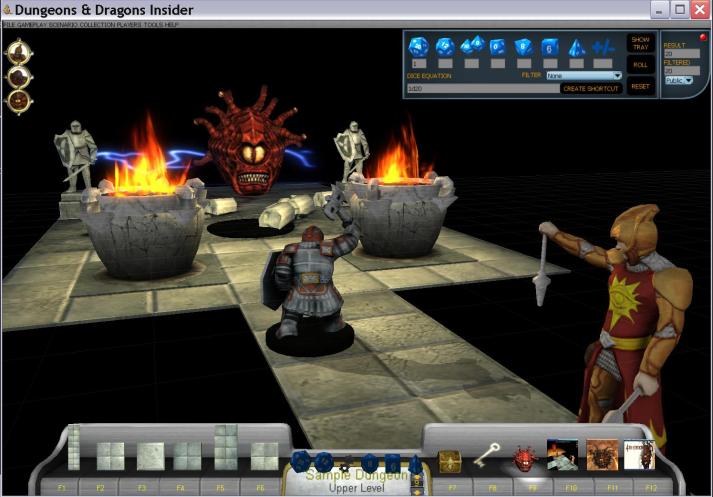The image size is (713, 497).
Task: Click the level up arrow beside Upper Level
Action: tap(417, 477)
